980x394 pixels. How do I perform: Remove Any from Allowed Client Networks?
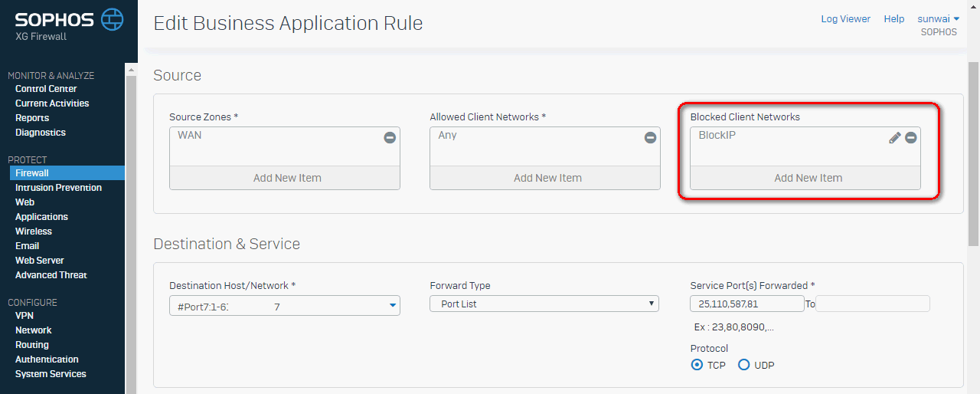[650, 138]
